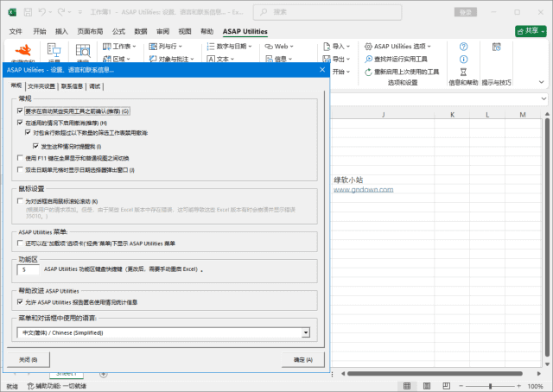Switch to 联系信息 tab in dialog
The image size is (553, 392).
pos(72,86)
